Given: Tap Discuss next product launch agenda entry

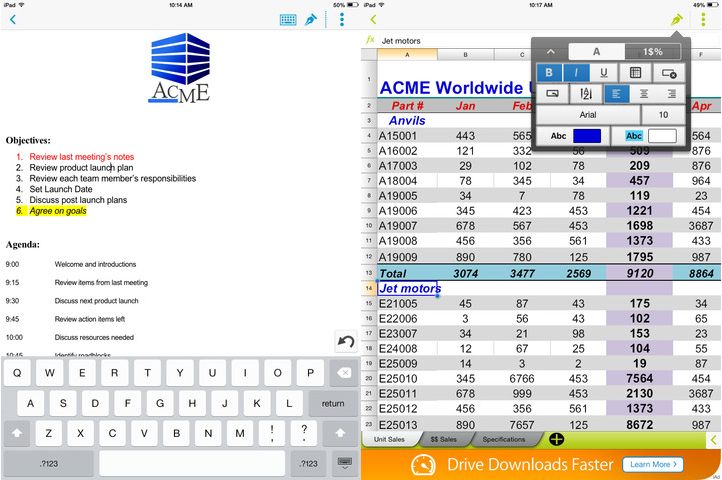Looking at the screenshot, I should [x=96, y=301].
